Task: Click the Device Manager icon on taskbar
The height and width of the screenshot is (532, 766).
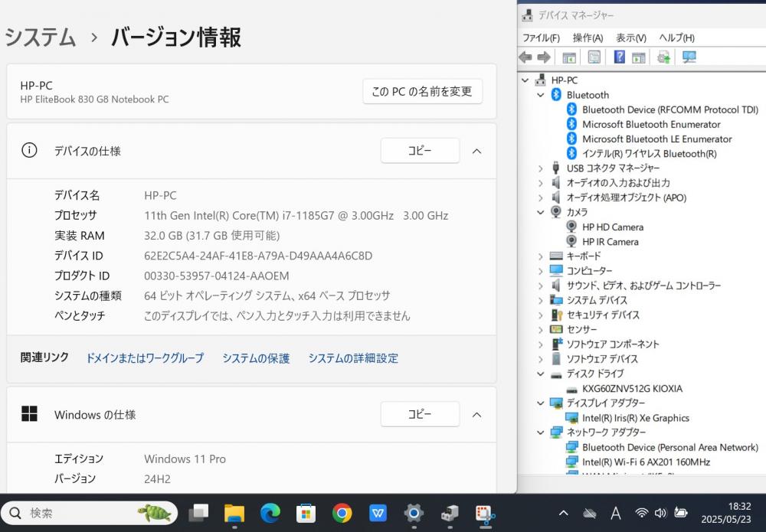Action: 450,514
